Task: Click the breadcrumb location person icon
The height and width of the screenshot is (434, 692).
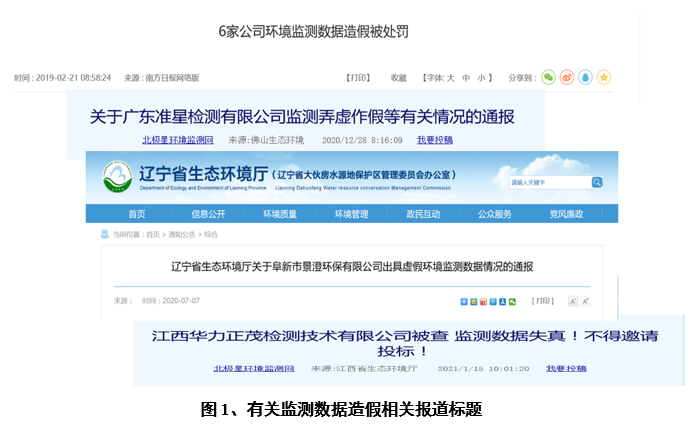Action: tap(105, 234)
